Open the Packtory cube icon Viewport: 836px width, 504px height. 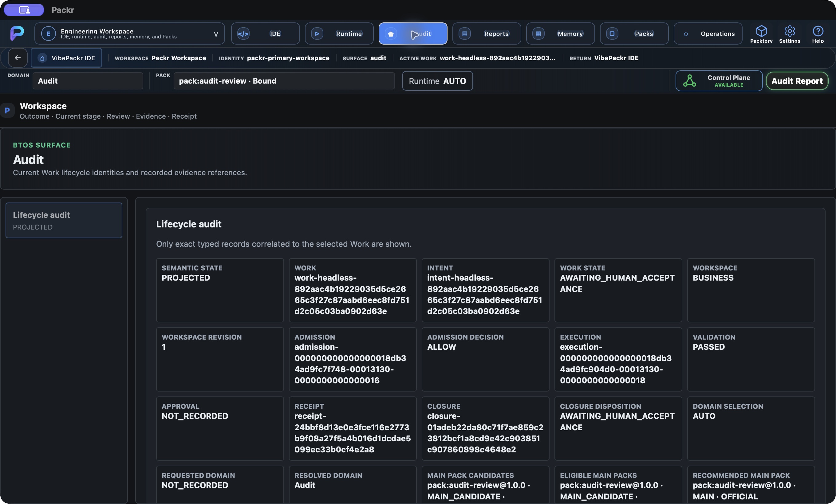coord(761,31)
